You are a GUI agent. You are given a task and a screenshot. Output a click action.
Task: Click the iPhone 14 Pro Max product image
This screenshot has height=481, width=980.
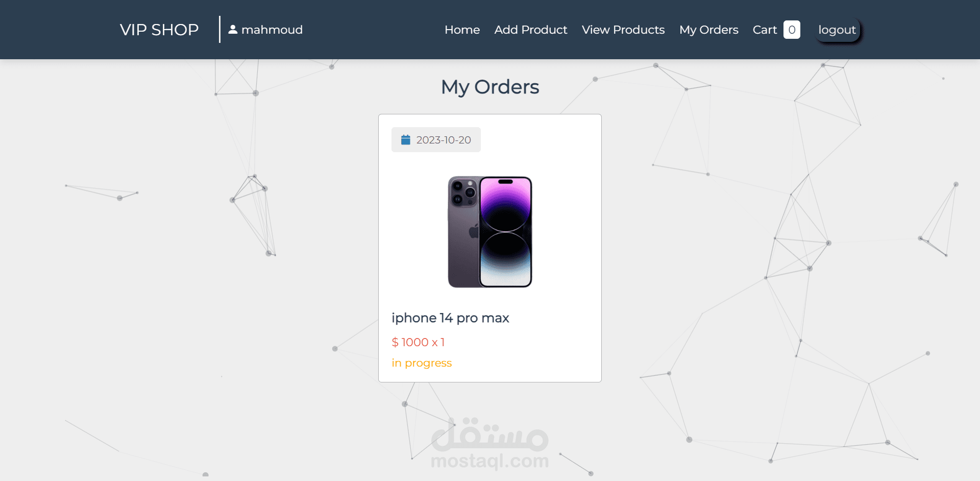(x=490, y=232)
